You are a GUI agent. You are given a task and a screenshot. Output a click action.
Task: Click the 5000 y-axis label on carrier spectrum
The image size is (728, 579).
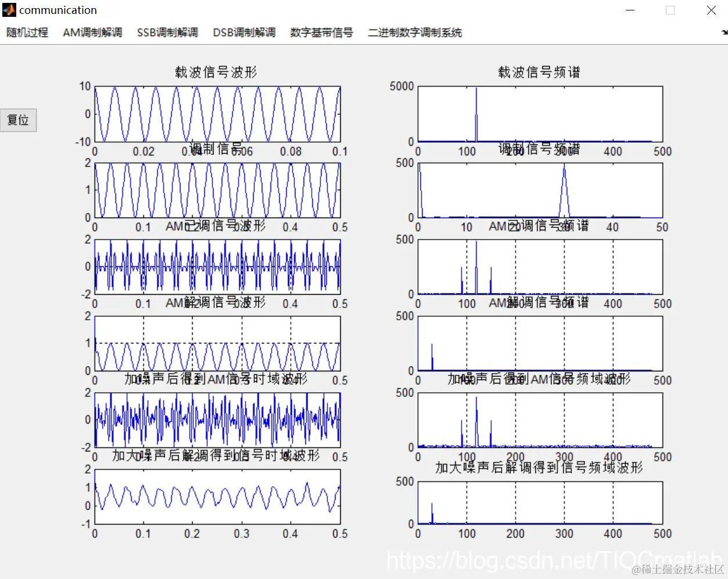tap(402, 86)
